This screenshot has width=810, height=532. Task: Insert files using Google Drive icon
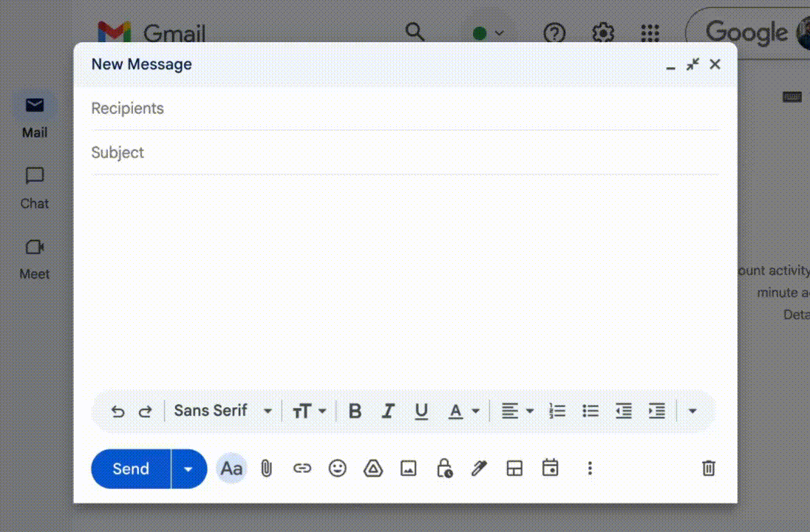[373, 468]
